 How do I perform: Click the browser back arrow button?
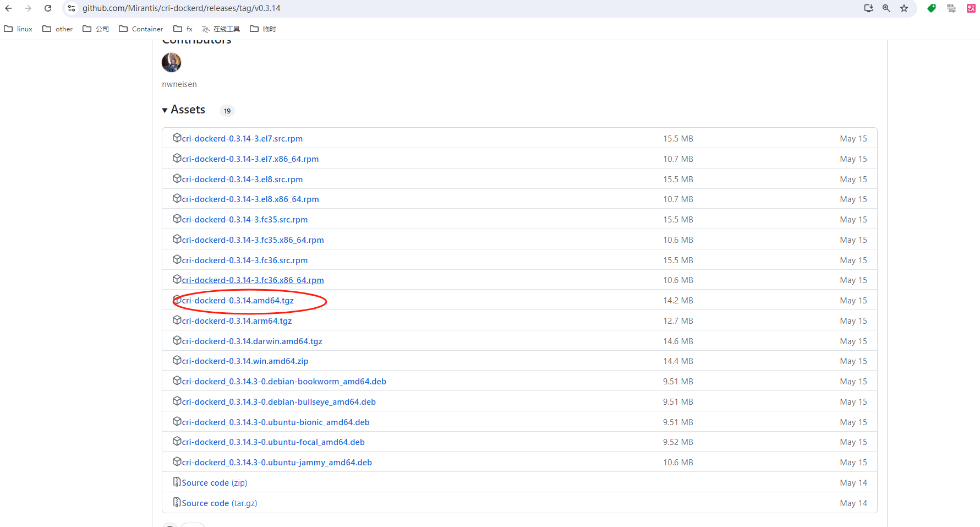(8, 8)
